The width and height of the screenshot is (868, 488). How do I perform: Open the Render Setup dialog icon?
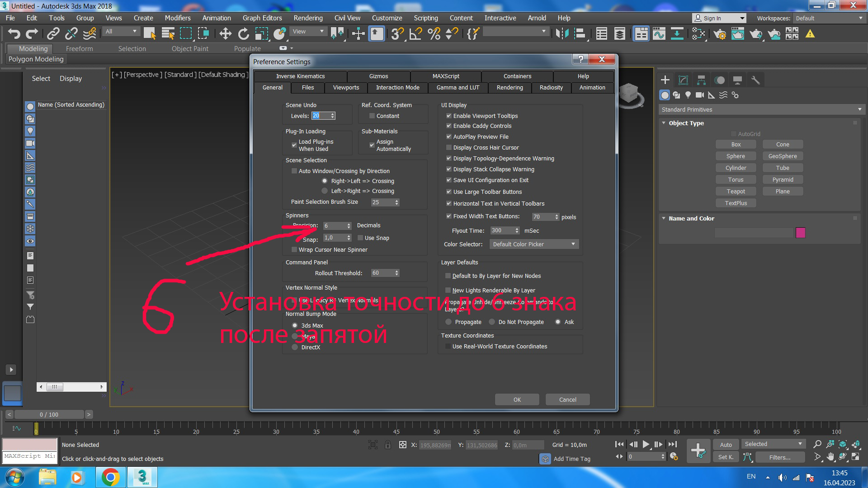(x=720, y=33)
